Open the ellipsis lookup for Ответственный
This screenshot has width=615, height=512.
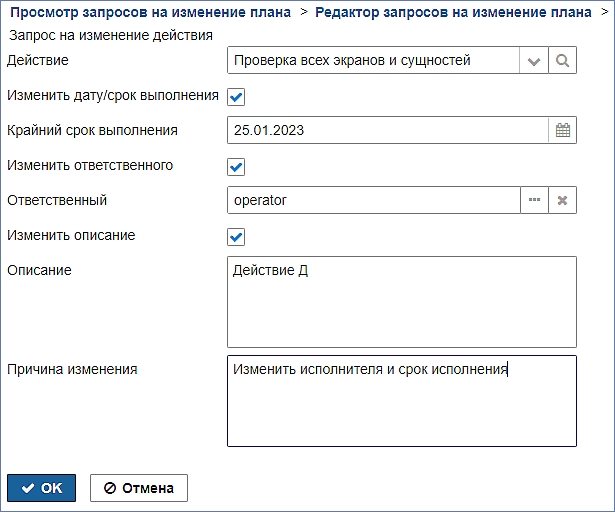[x=534, y=200]
